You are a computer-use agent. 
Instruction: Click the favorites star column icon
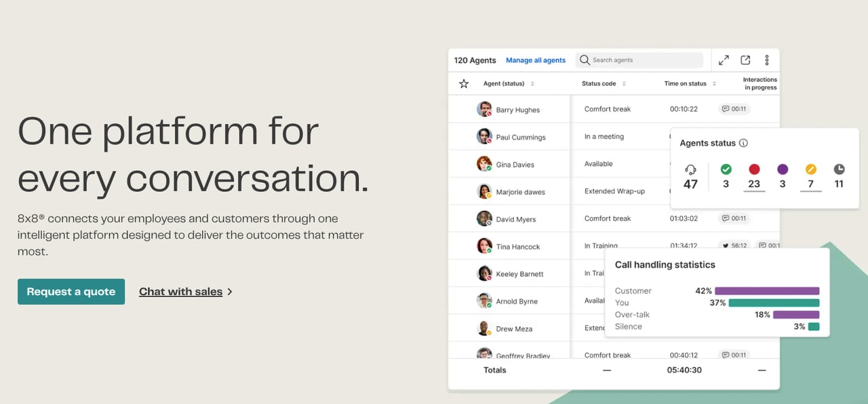click(464, 84)
